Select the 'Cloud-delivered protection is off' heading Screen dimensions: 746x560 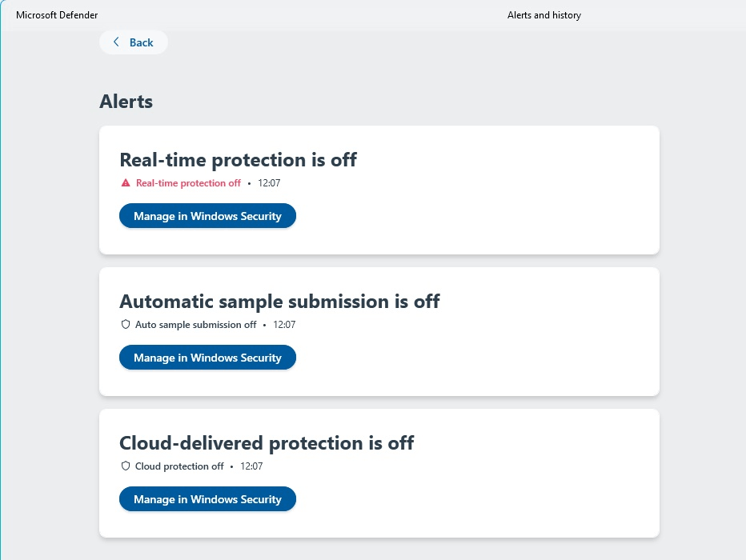[x=267, y=443]
